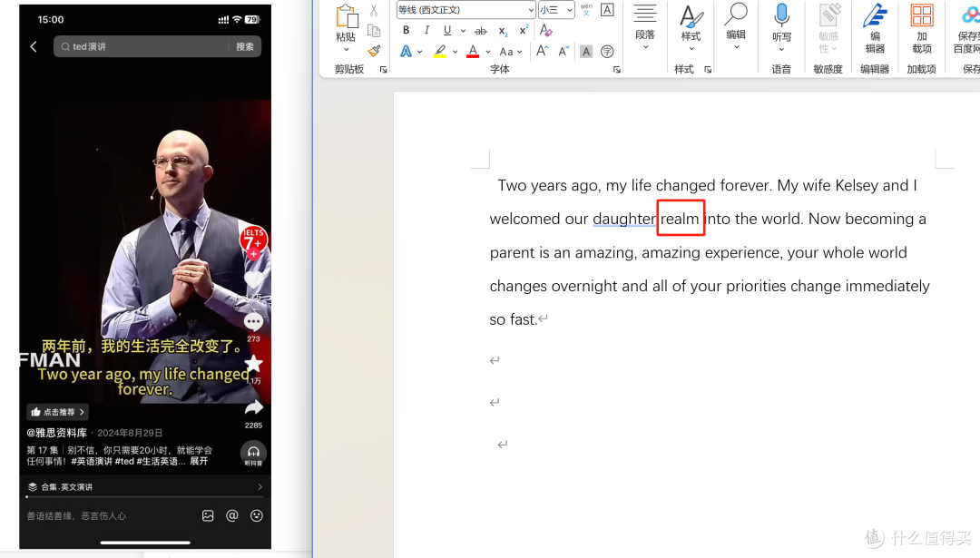Tap the 搜索 search button
This screenshot has width=980, height=558.
(x=245, y=46)
